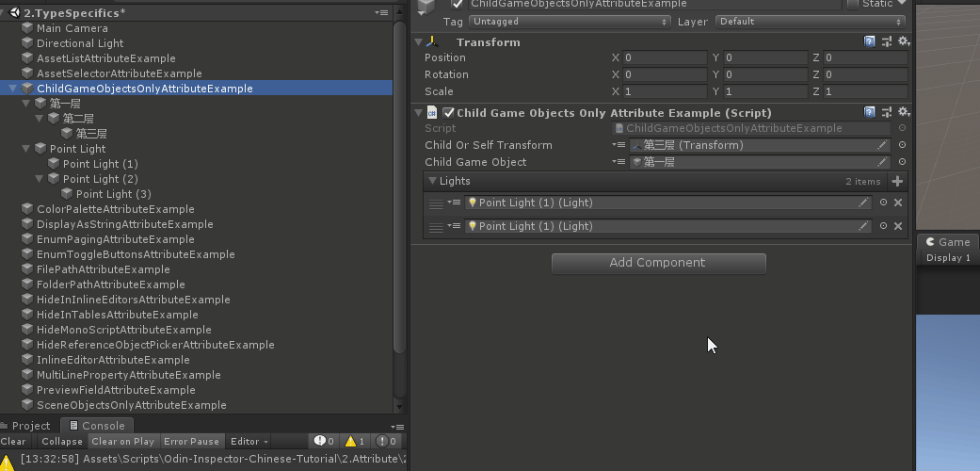Screen dimensions: 980x471
Task: Collapse the Lights list foldout
Action: pos(432,181)
